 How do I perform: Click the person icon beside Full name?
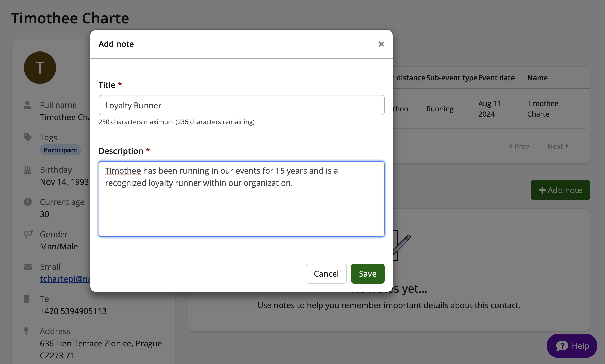[x=27, y=105]
